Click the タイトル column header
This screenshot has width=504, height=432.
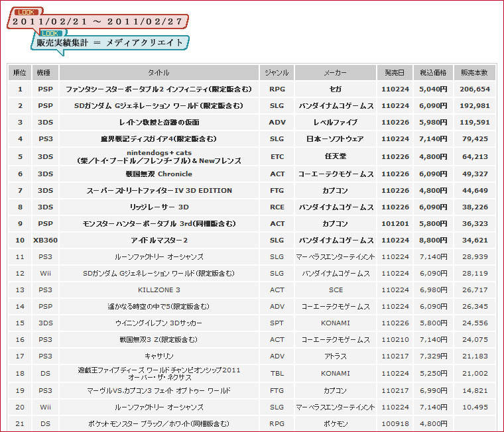[158, 73]
